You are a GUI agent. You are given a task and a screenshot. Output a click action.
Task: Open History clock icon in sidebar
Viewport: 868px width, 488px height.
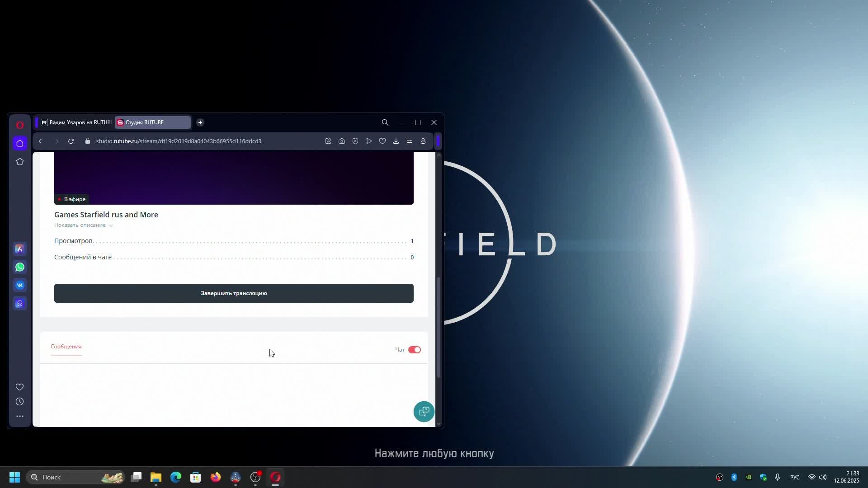click(20, 402)
